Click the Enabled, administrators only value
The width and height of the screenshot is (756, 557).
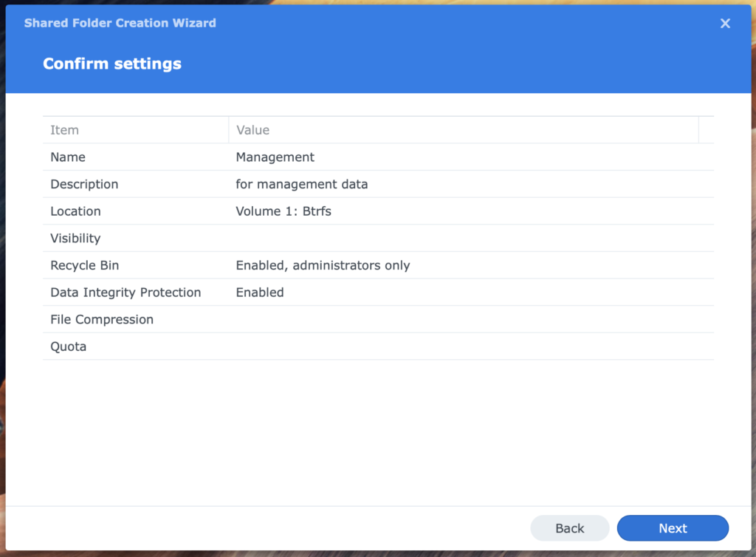pos(323,265)
